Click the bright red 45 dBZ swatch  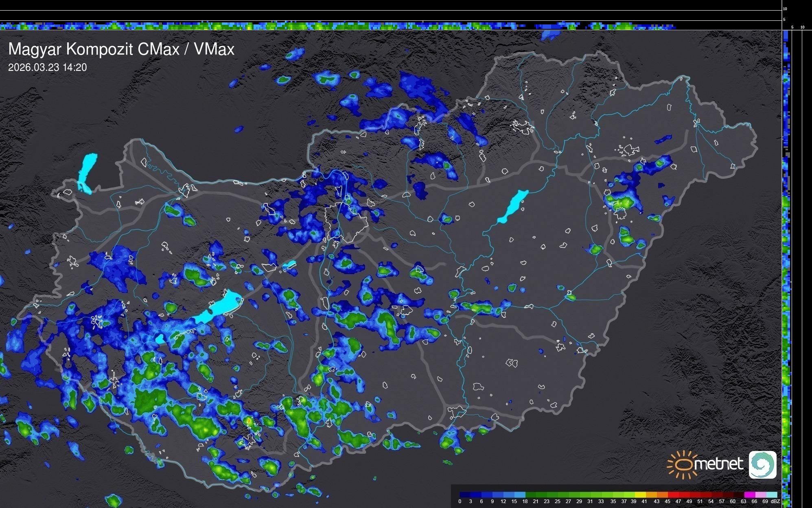click(x=673, y=495)
